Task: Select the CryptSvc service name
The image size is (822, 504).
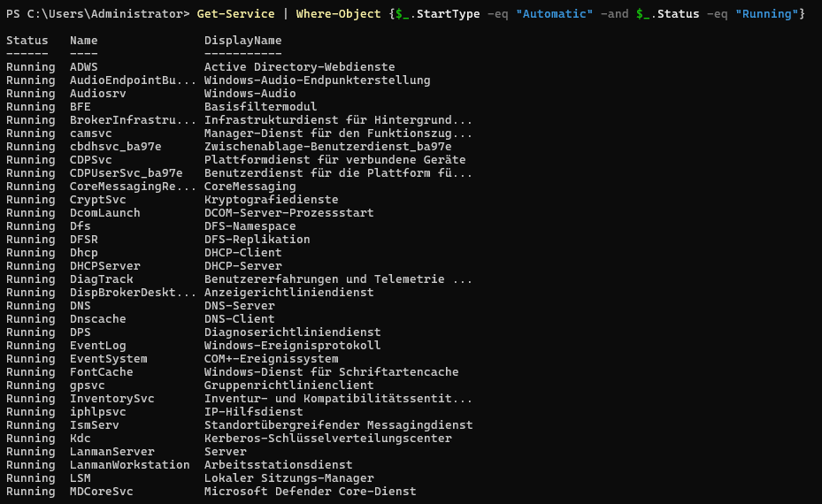Action: pos(98,200)
